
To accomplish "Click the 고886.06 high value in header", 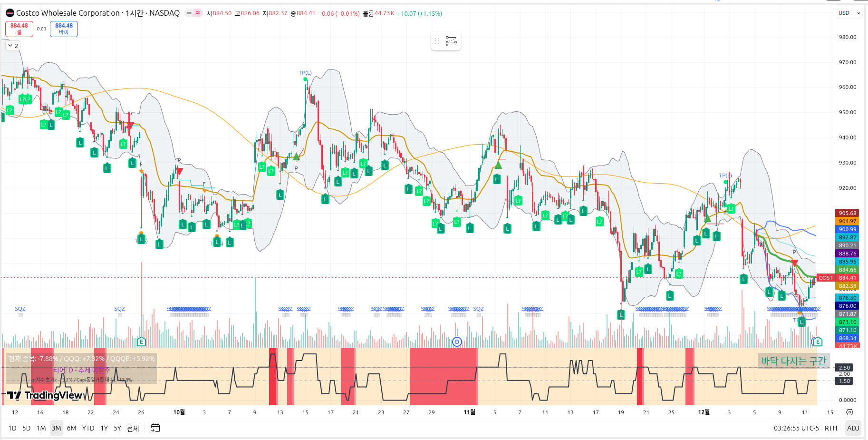I will pos(247,13).
